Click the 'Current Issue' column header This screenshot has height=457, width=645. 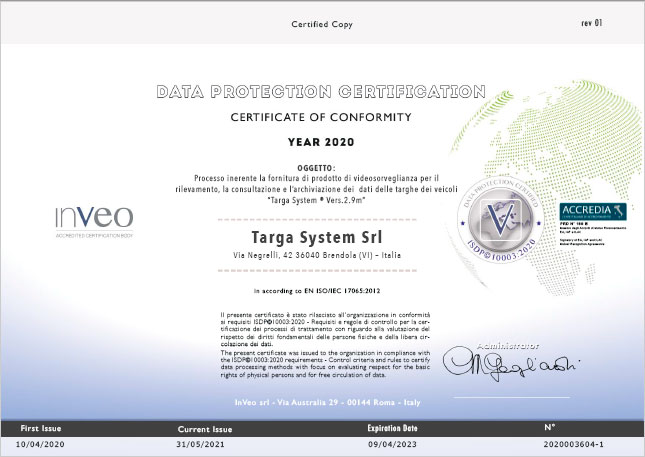pos(205,429)
